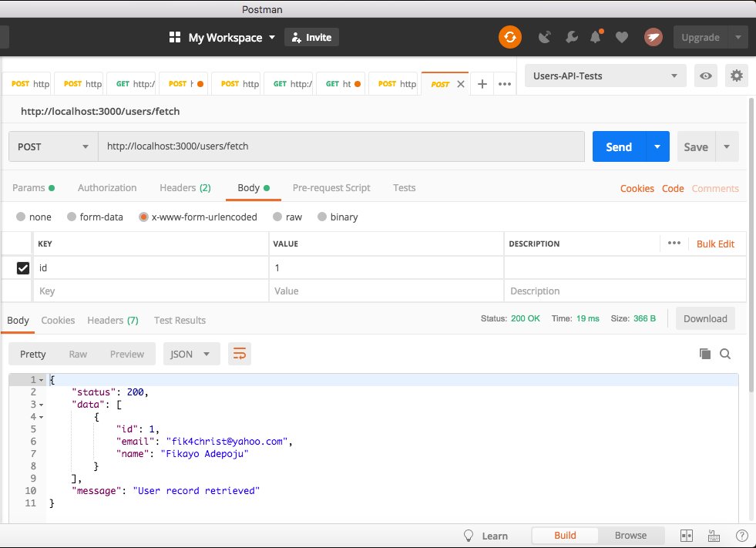
Task: Click the Save button
Action: coord(696,146)
